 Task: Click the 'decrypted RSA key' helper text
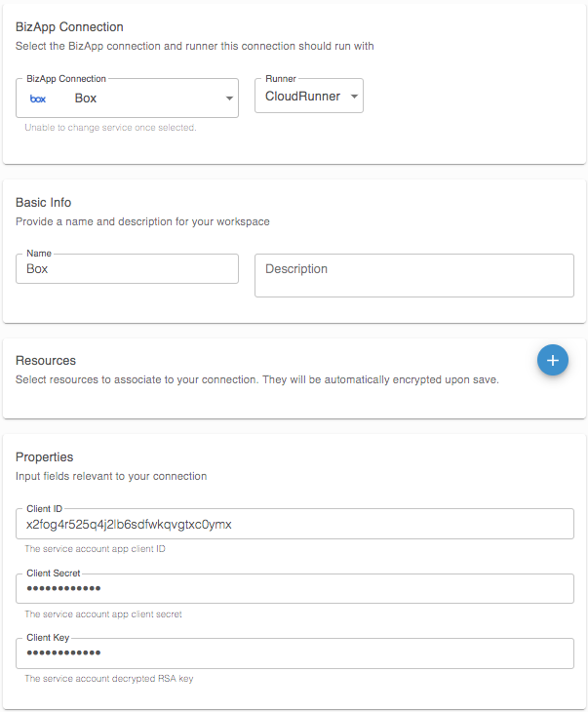pyautogui.click(x=108, y=679)
